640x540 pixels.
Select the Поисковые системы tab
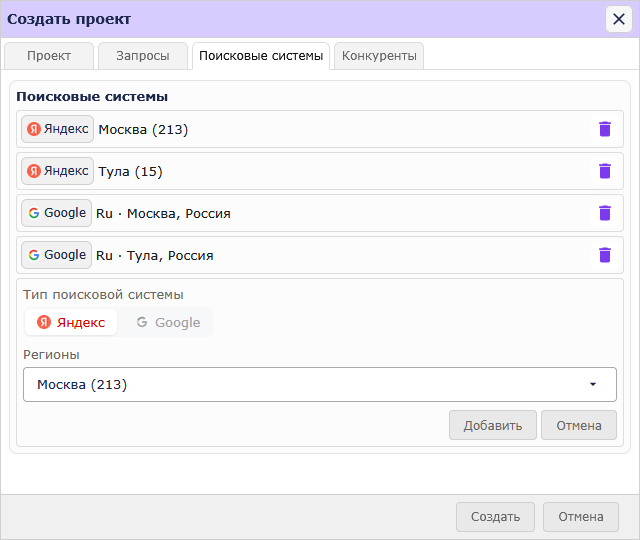coord(261,56)
